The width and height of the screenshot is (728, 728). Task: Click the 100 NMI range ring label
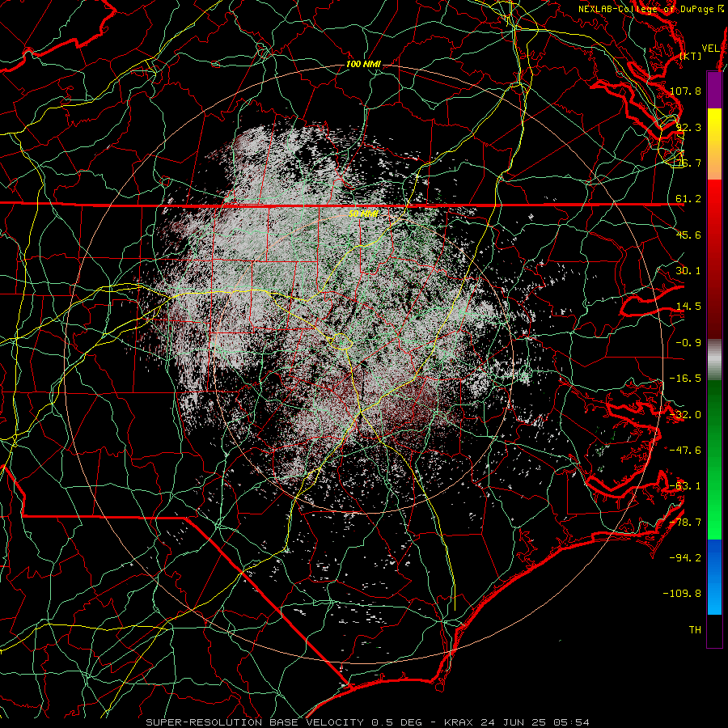(363, 64)
